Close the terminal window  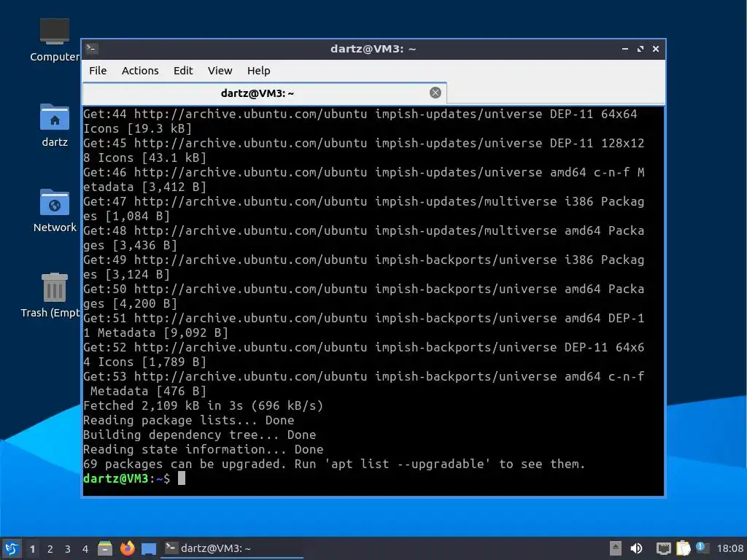point(656,49)
